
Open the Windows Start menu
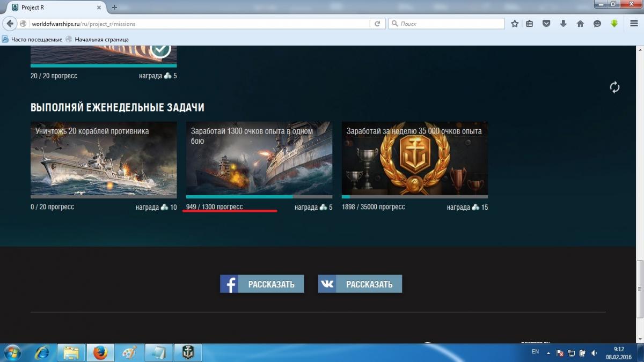[12, 352]
